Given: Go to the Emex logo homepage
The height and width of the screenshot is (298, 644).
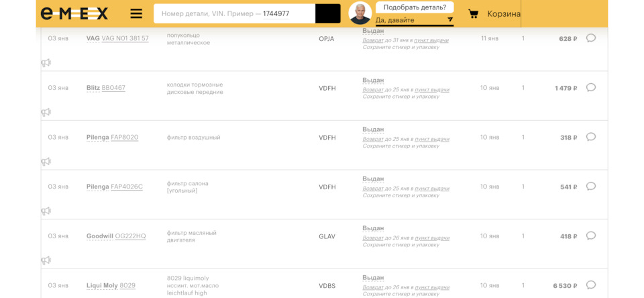Looking at the screenshot, I should [x=74, y=13].
